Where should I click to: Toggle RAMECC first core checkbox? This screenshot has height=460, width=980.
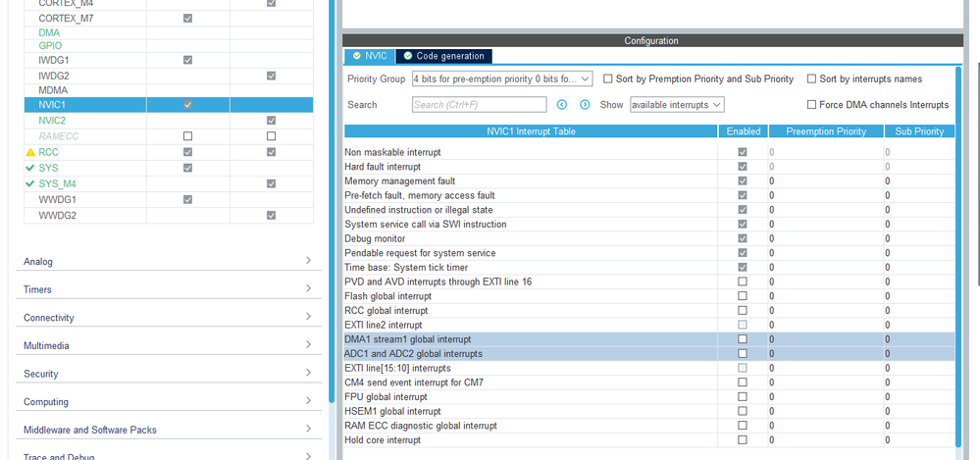[x=187, y=136]
